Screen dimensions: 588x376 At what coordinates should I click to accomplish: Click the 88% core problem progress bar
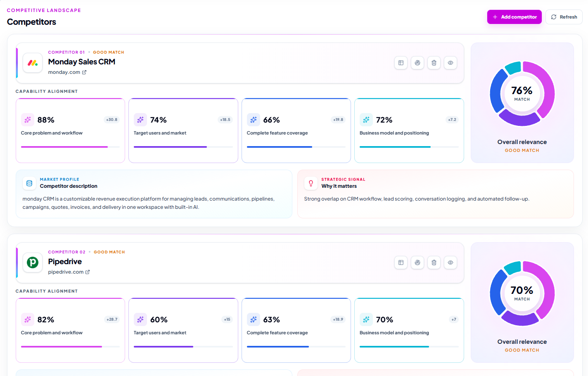[x=70, y=147]
